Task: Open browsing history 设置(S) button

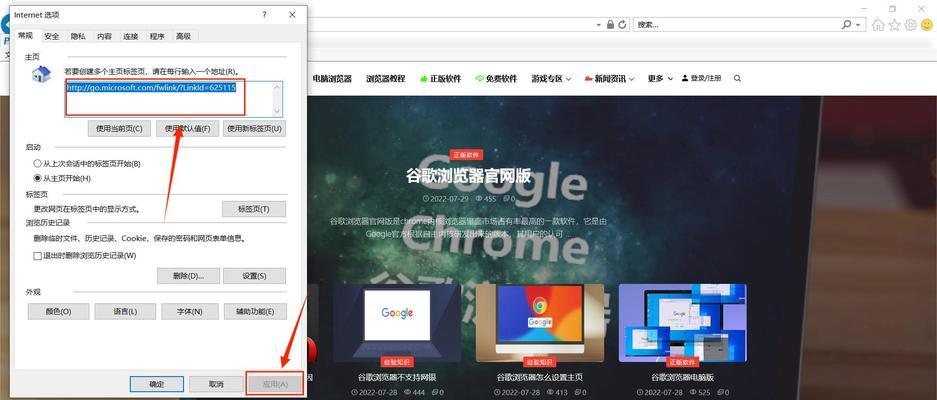Action: (x=255, y=276)
